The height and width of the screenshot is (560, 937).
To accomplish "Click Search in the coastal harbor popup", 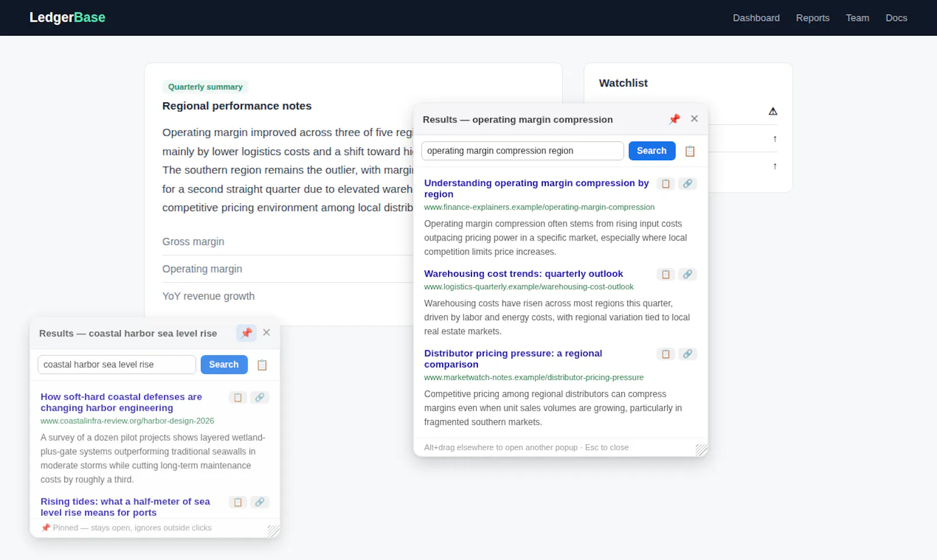I will pyautogui.click(x=224, y=365).
